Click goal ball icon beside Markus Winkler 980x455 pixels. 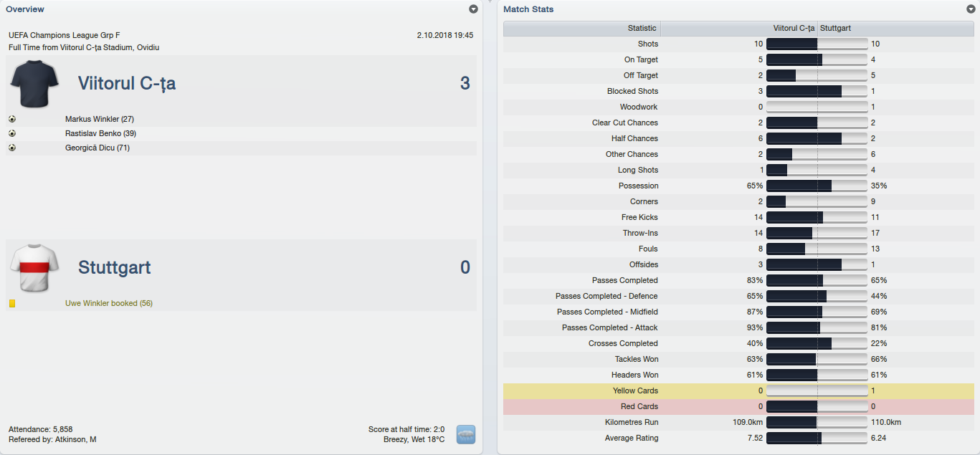[12, 119]
